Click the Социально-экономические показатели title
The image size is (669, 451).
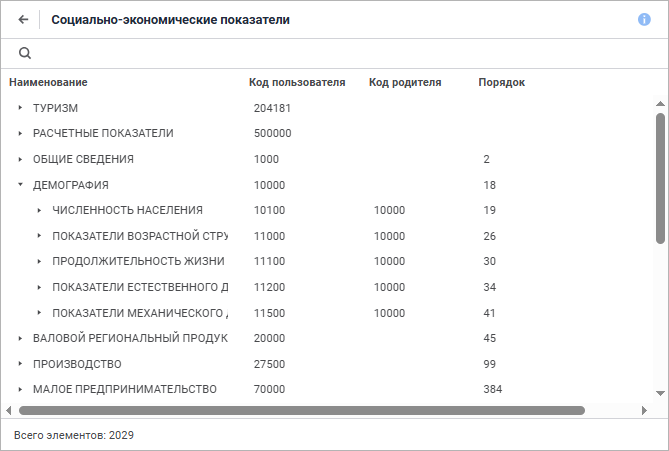170,20
